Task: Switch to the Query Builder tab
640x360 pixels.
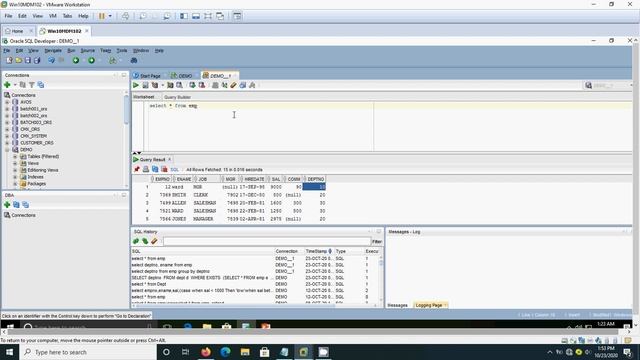Action: [x=177, y=97]
